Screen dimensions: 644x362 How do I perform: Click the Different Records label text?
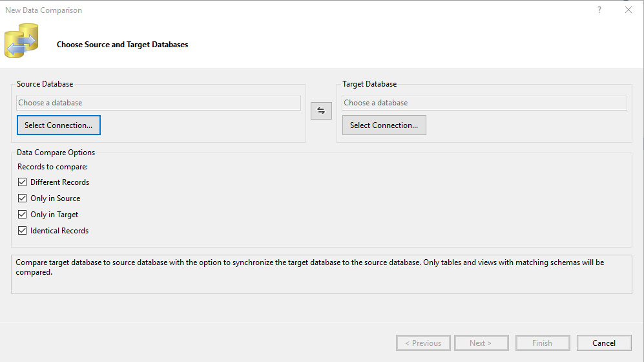click(x=59, y=182)
